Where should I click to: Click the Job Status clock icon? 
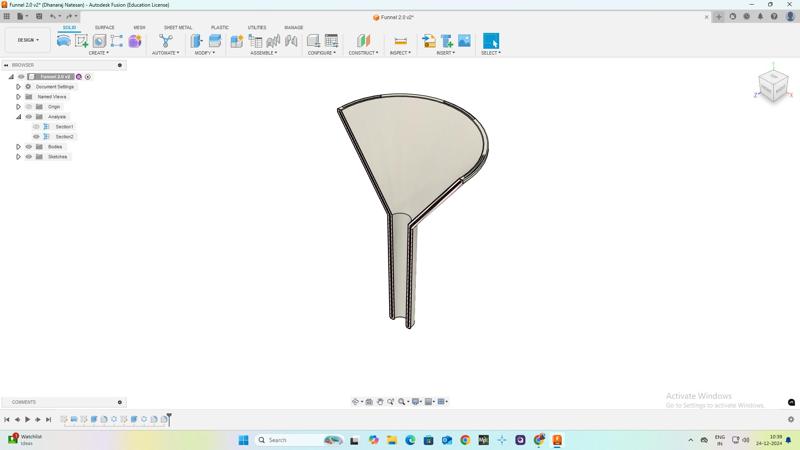click(x=746, y=16)
